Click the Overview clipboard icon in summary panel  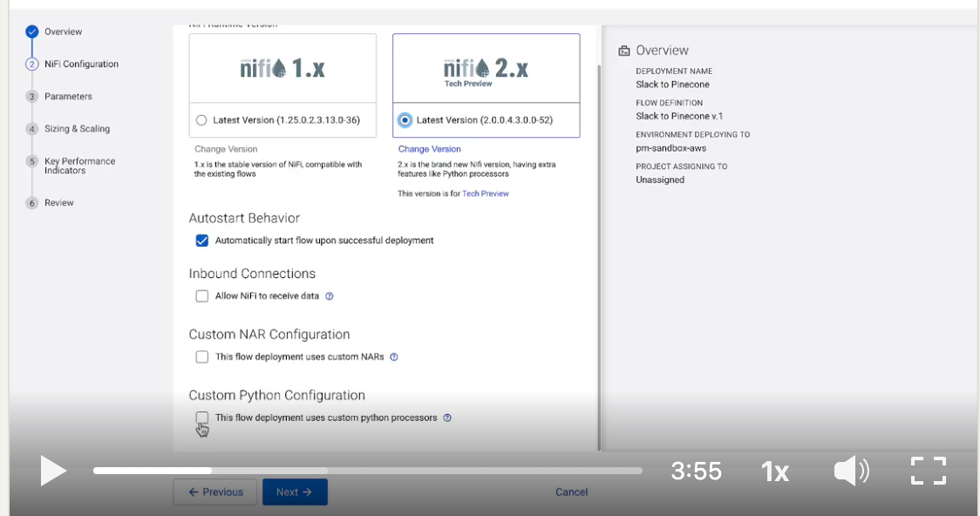pos(623,50)
